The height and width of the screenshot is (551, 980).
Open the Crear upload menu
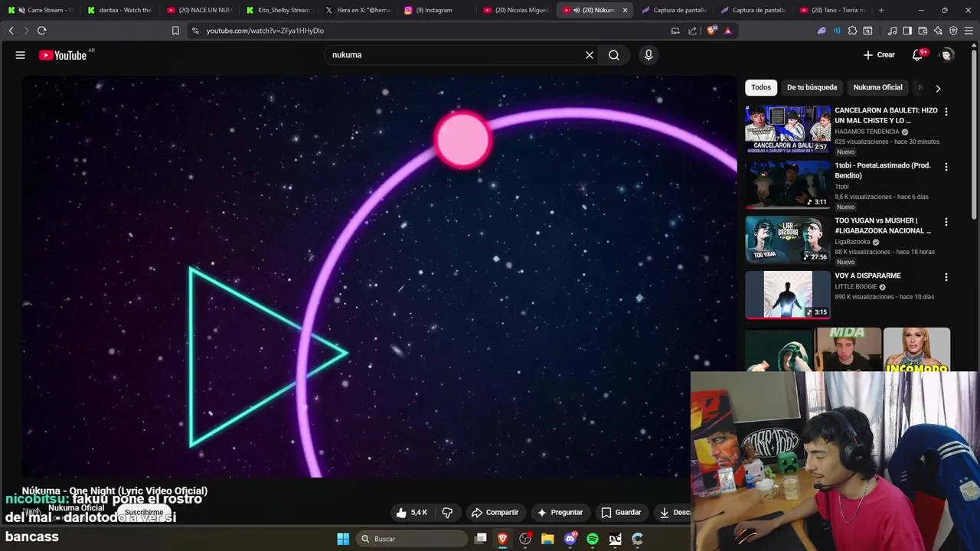879,55
